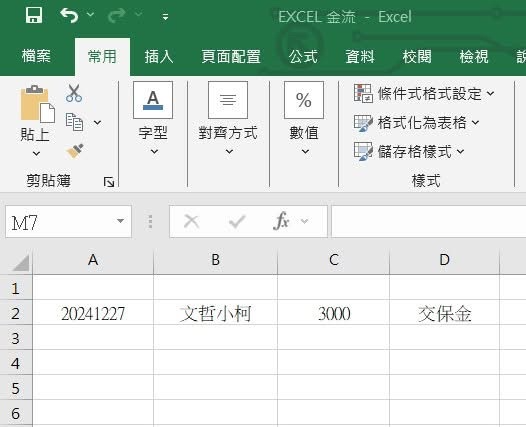Select all cells via corner triangle
The height and width of the screenshot is (427, 526).
point(20,262)
